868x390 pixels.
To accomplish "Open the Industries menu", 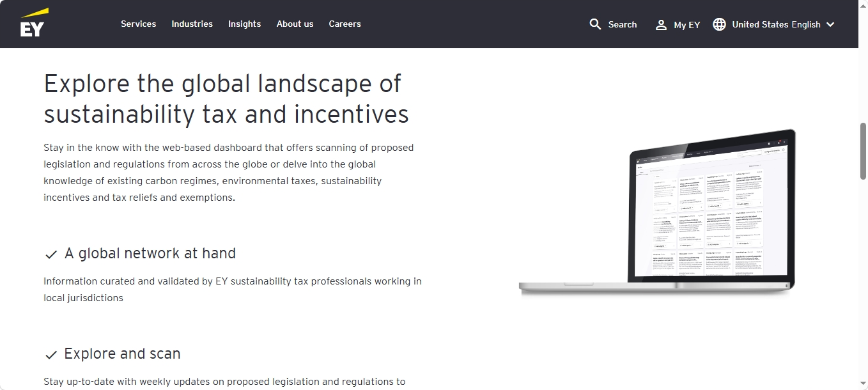I will tap(192, 24).
